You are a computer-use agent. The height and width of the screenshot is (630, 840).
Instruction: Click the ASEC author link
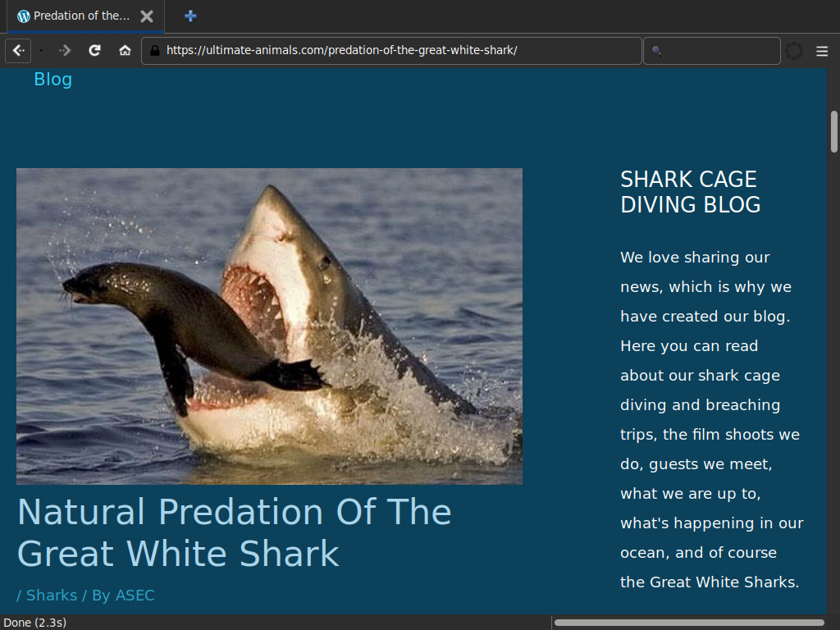[135, 596]
